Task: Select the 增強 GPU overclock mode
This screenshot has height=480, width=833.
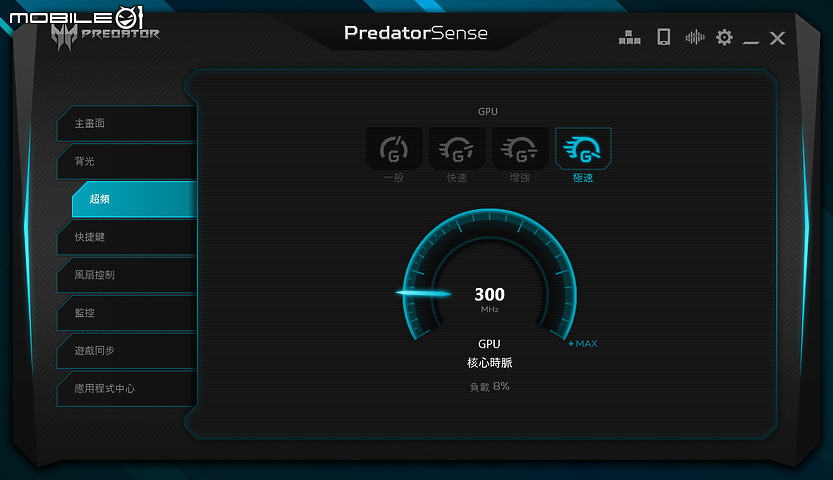Action: click(x=520, y=149)
